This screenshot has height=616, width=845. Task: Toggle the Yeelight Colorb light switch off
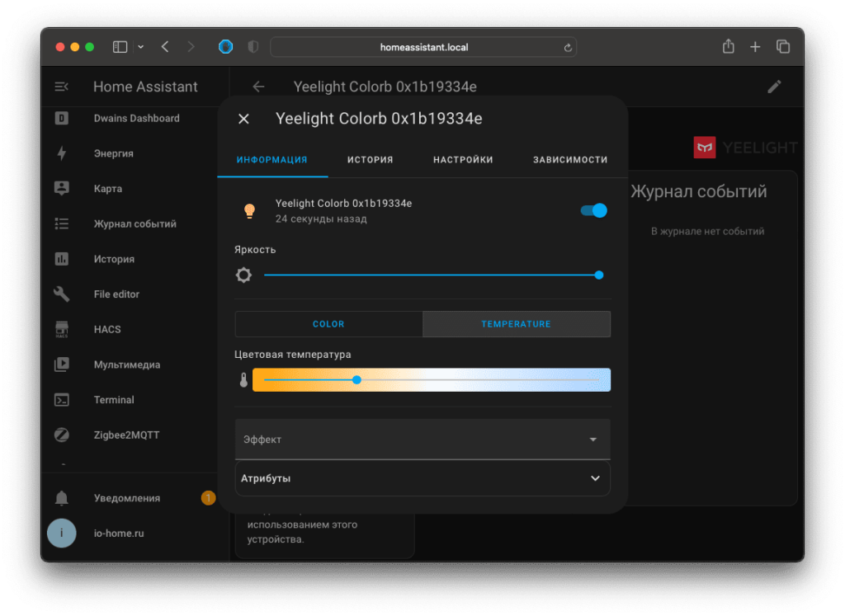(x=594, y=210)
